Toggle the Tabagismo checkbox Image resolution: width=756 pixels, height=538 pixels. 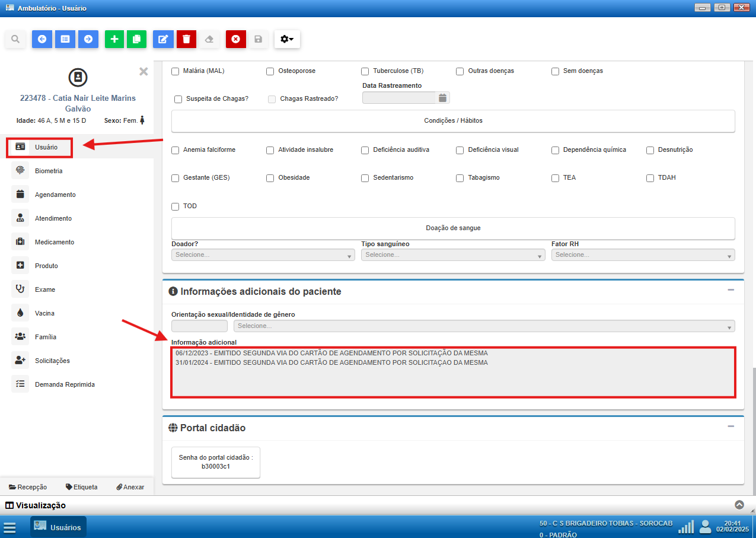460,178
